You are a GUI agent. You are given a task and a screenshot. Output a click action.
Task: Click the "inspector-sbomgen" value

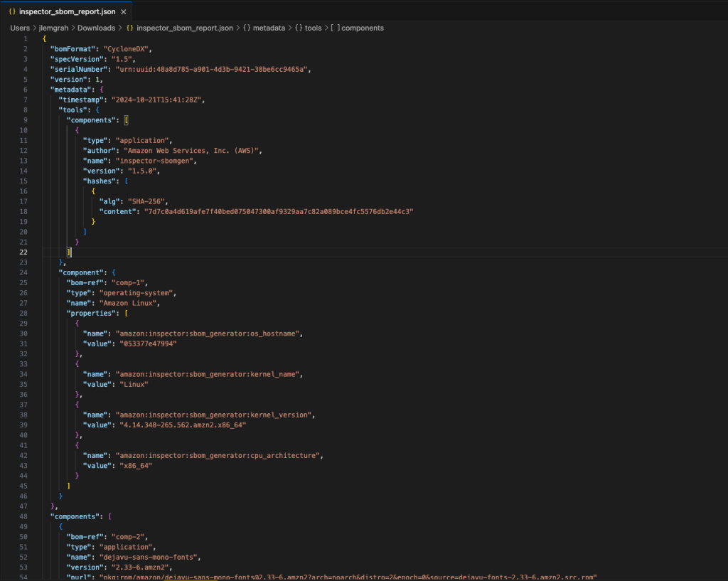[154, 161]
